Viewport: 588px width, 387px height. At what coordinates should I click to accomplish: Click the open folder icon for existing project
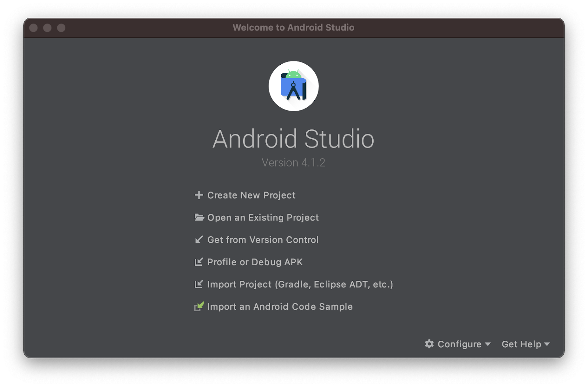pyautogui.click(x=199, y=218)
